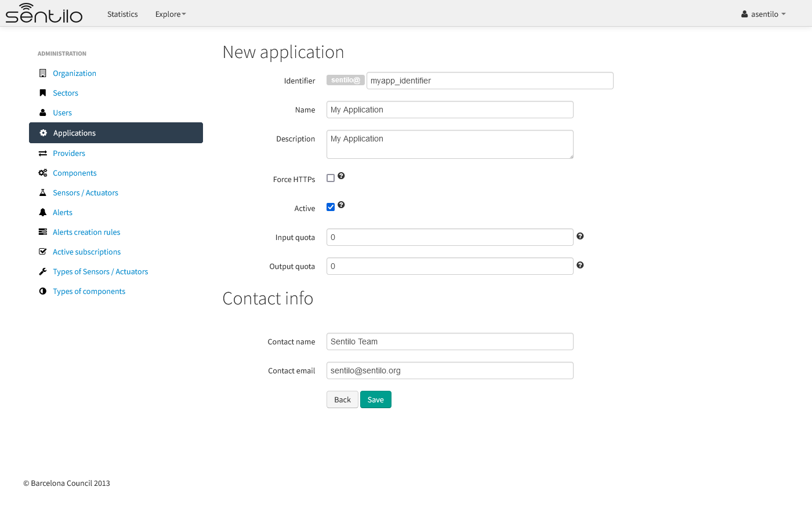Click the '© Barcelona Council 2013' footer text
This screenshot has width=812, height=516.
(67, 483)
